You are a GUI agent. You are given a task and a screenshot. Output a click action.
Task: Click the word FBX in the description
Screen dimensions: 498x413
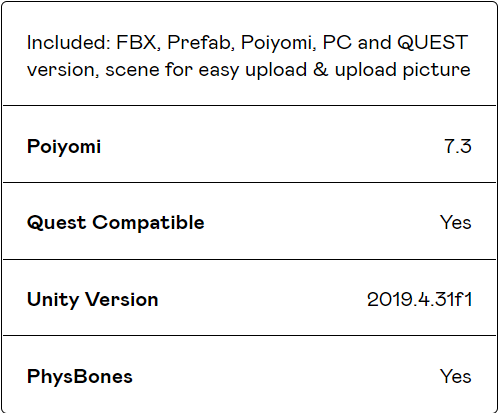coord(138,42)
